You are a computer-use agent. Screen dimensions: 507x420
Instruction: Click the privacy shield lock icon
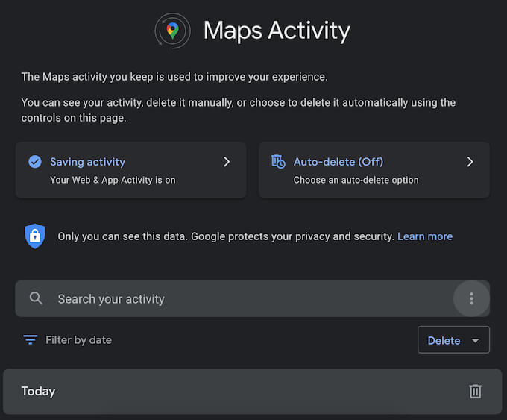(x=35, y=236)
